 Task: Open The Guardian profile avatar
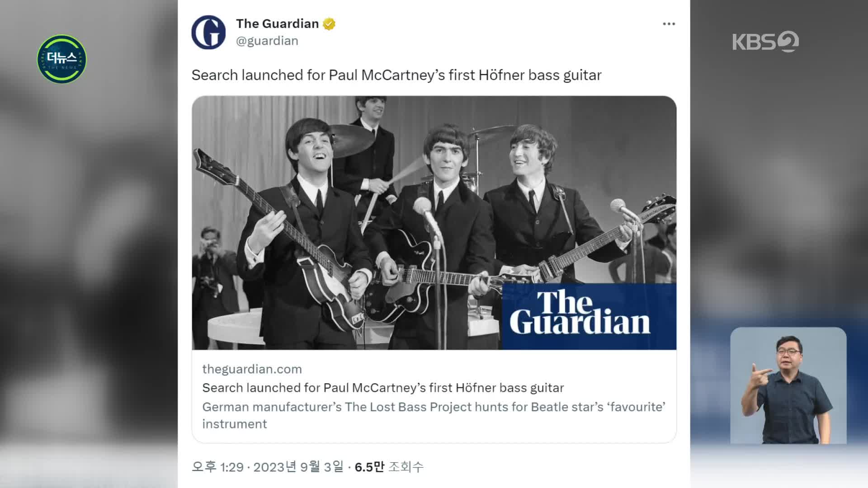(x=208, y=32)
